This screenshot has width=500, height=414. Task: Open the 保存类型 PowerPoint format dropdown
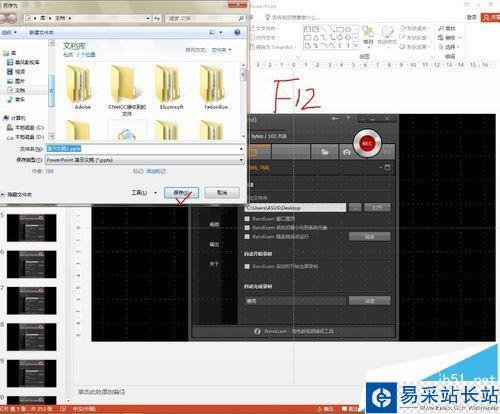tap(145, 160)
